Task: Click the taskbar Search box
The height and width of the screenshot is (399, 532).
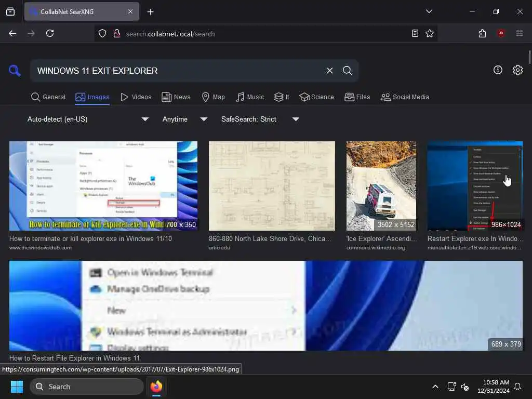Action: pyautogui.click(x=87, y=387)
